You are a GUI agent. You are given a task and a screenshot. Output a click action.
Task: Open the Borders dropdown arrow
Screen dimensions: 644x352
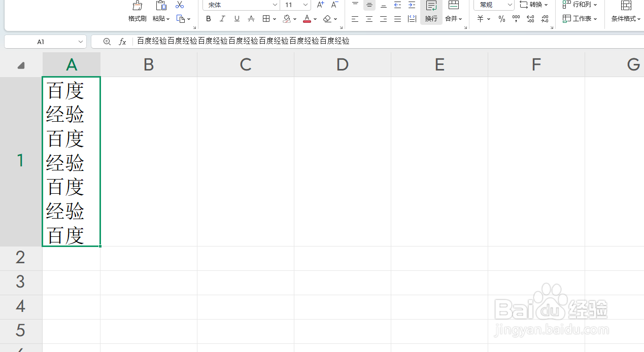coord(275,19)
